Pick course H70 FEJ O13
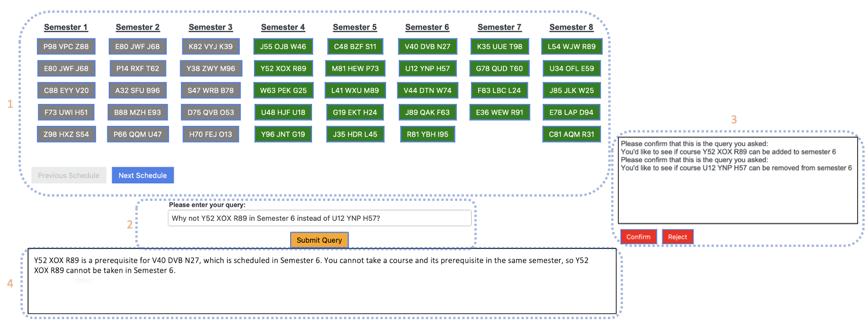 pos(211,134)
